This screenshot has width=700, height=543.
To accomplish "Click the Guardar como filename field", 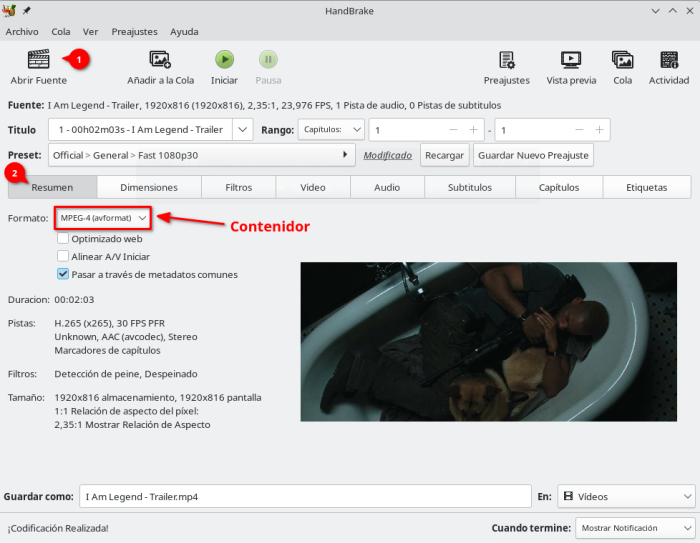I will [305, 496].
